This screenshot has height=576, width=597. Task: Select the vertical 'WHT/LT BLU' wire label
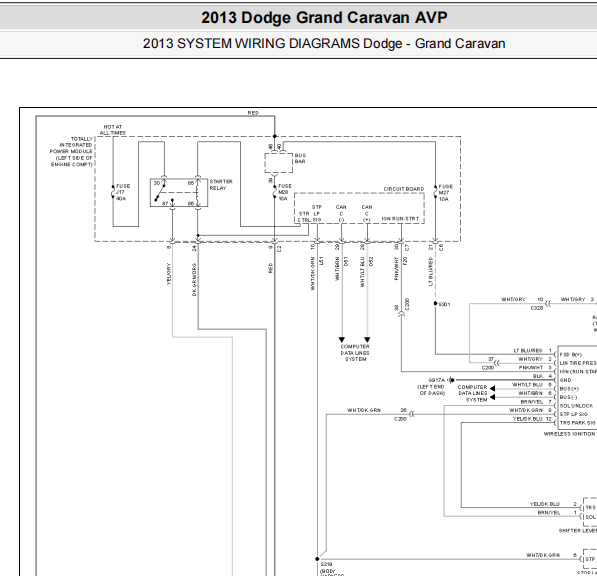click(x=362, y=272)
